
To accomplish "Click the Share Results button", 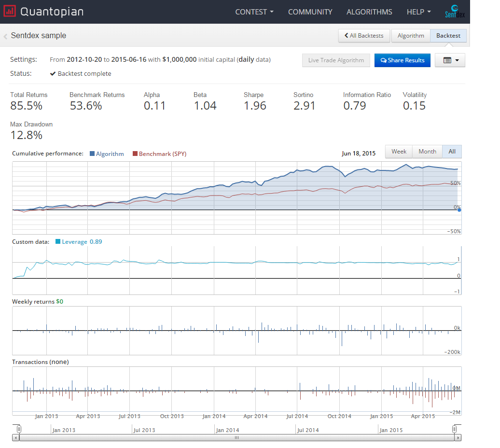I will pyautogui.click(x=402, y=60).
